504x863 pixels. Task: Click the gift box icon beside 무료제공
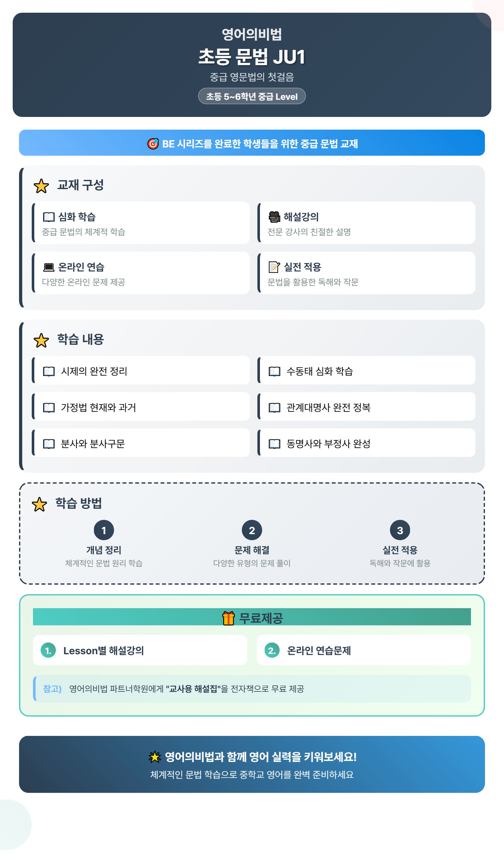click(229, 618)
